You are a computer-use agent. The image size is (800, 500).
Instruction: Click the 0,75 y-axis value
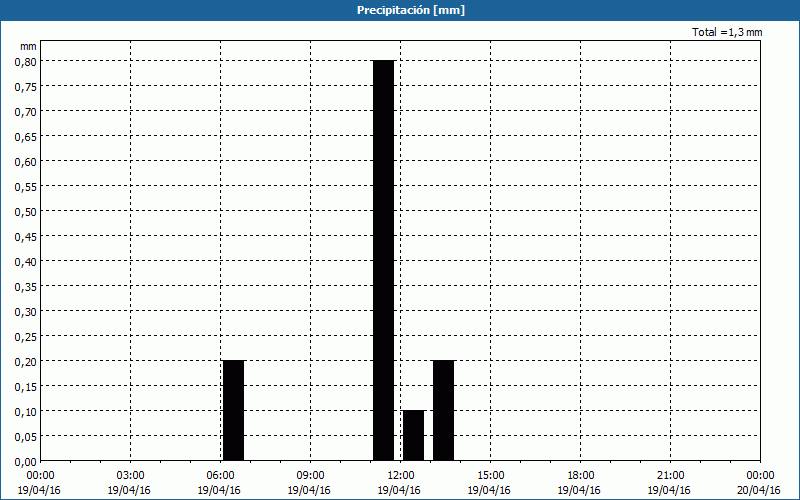click(x=26, y=86)
